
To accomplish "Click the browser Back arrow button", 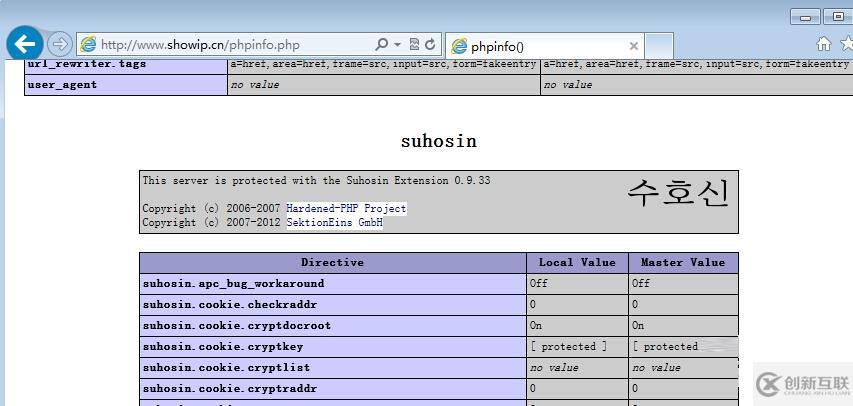I will [x=24, y=44].
